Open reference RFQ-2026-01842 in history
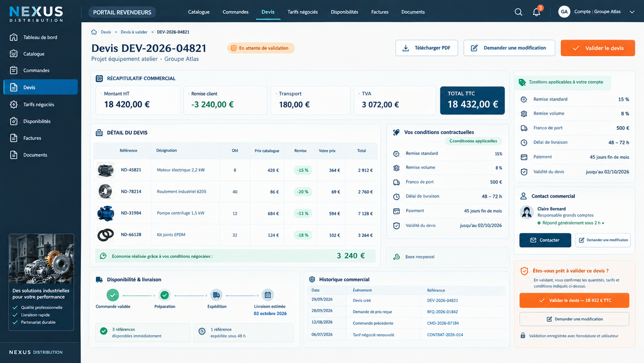 pos(442,312)
